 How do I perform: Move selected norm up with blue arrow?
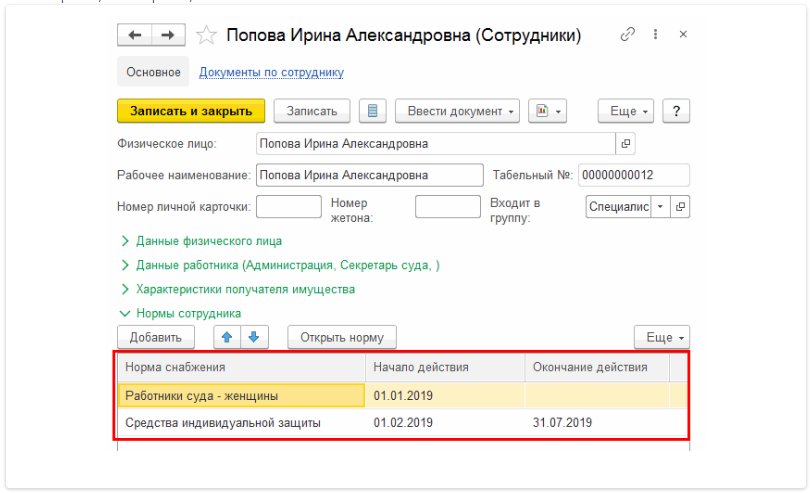(227, 337)
